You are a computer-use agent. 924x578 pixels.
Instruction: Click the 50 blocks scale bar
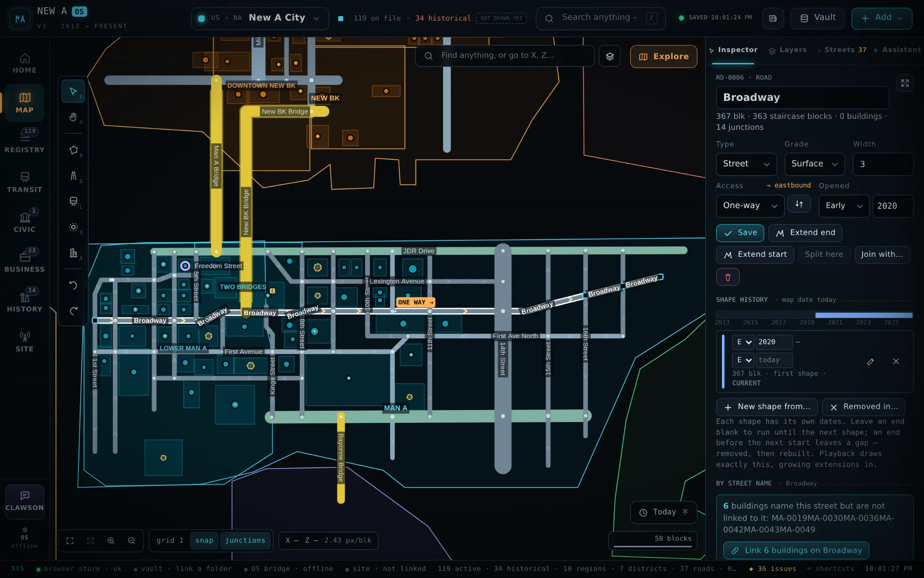653,541
